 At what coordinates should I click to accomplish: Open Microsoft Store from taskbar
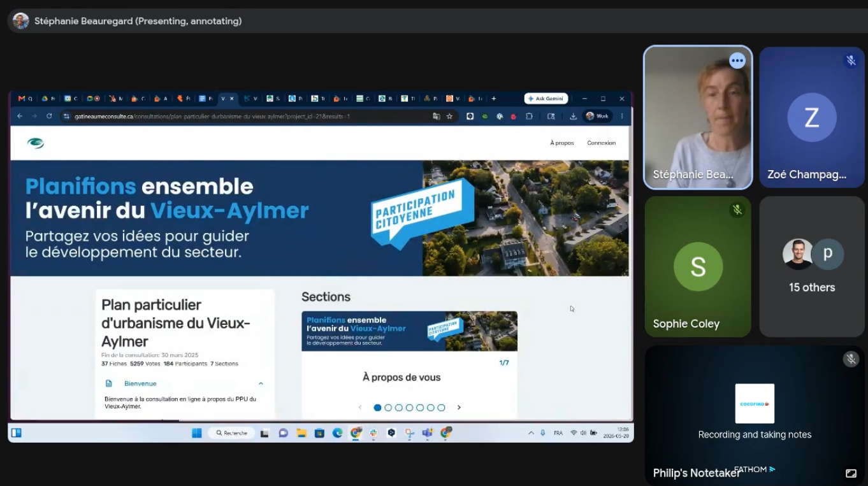tap(319, 433)
